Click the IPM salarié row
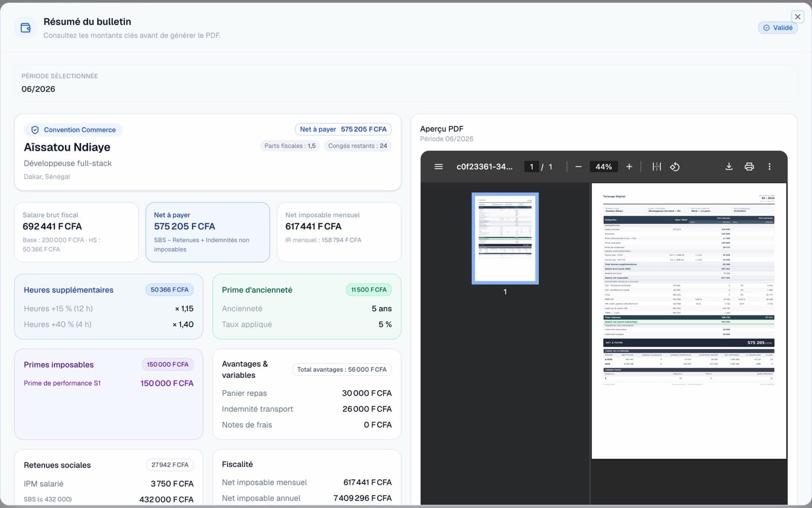The height and width of the screenshot is (508, 812). coord(109,484)
